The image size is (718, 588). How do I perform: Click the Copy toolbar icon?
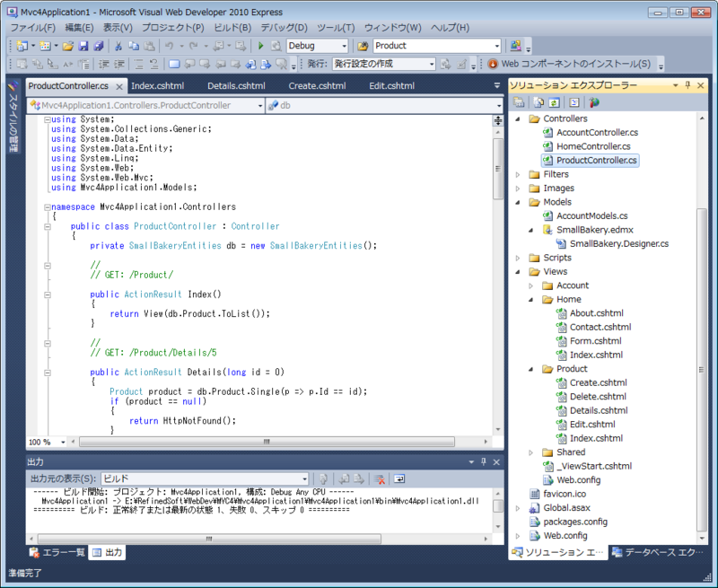click(x=134, y=46)
